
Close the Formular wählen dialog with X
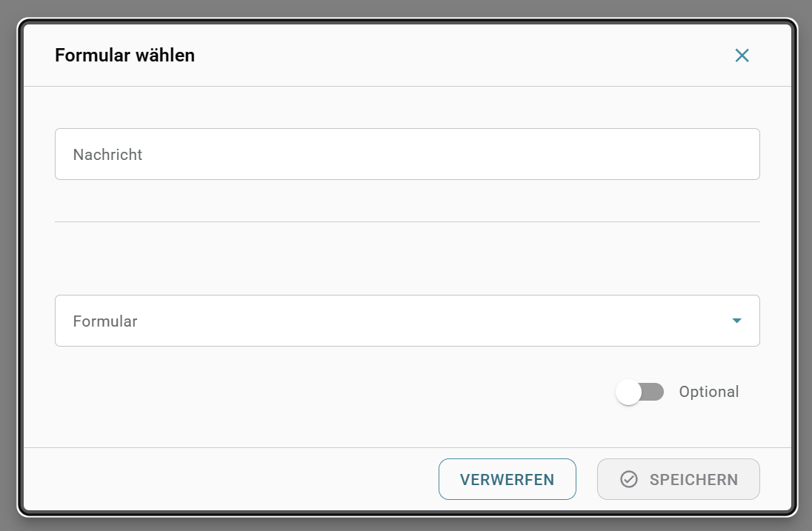[x=742, y=56]
